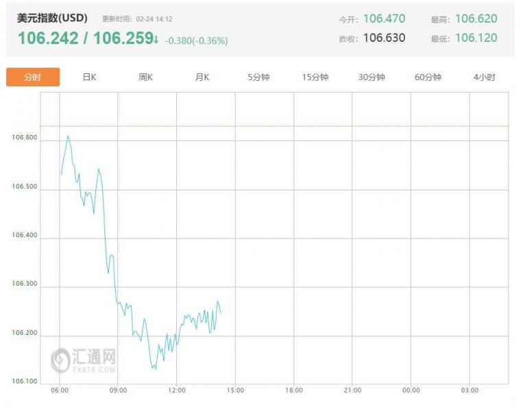Image resolution: width=532 pixels, height=411 pixels.
Task: Switch to the 4小时 chart tab
Action: coord(484,77)
